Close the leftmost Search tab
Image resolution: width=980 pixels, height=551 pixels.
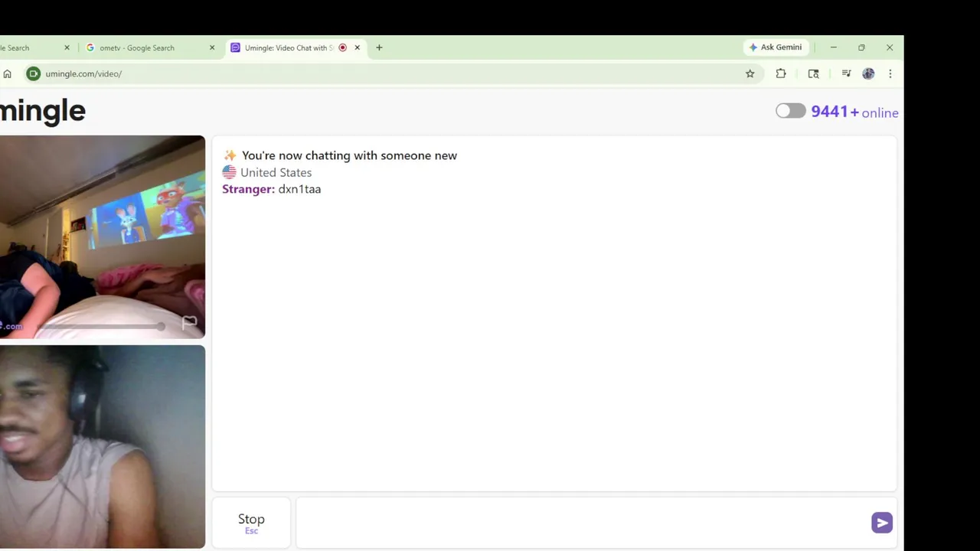pos(67,47)
